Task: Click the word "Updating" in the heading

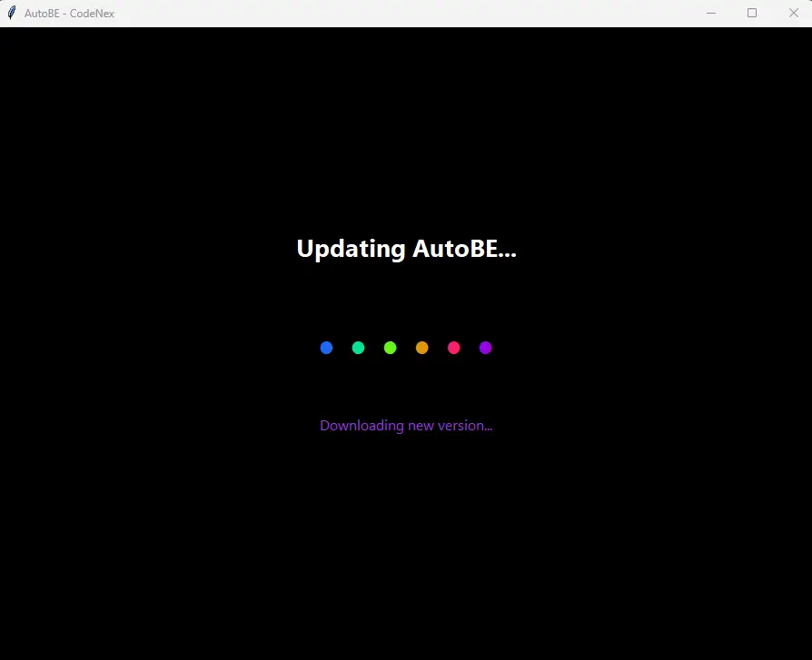Action: click(351, 249)
